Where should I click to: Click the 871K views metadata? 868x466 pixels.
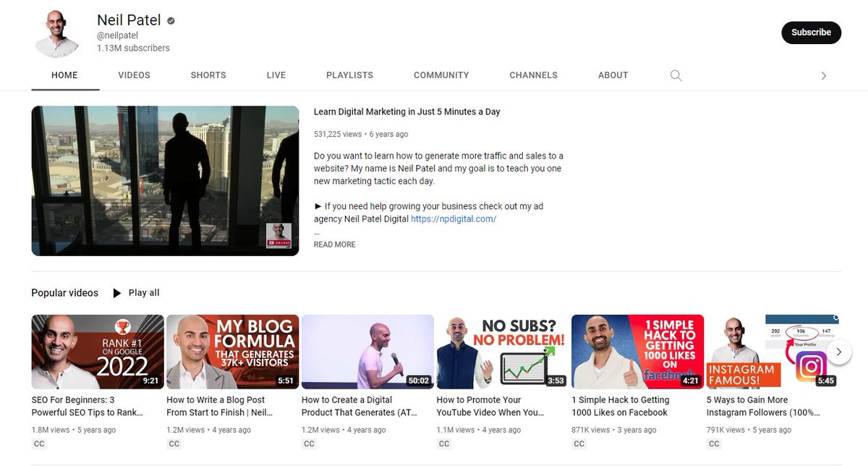pos(591,430)
